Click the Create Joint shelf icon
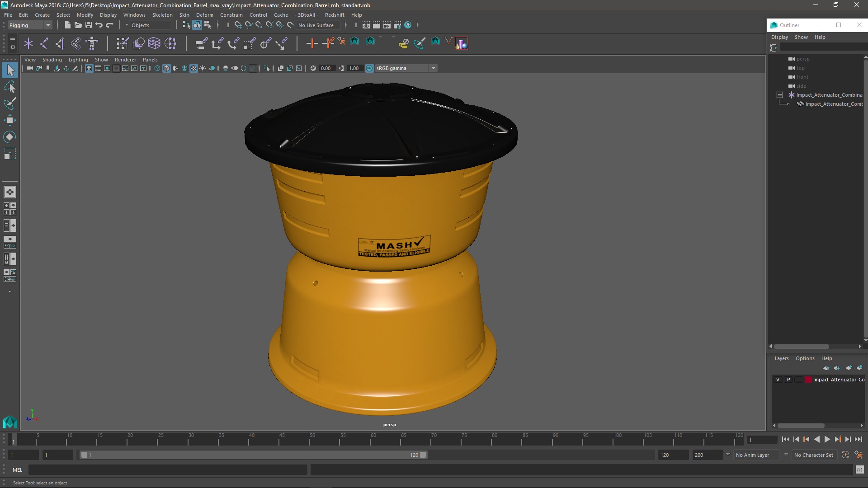This screenshot has height=488, width=868. (44, 43)
